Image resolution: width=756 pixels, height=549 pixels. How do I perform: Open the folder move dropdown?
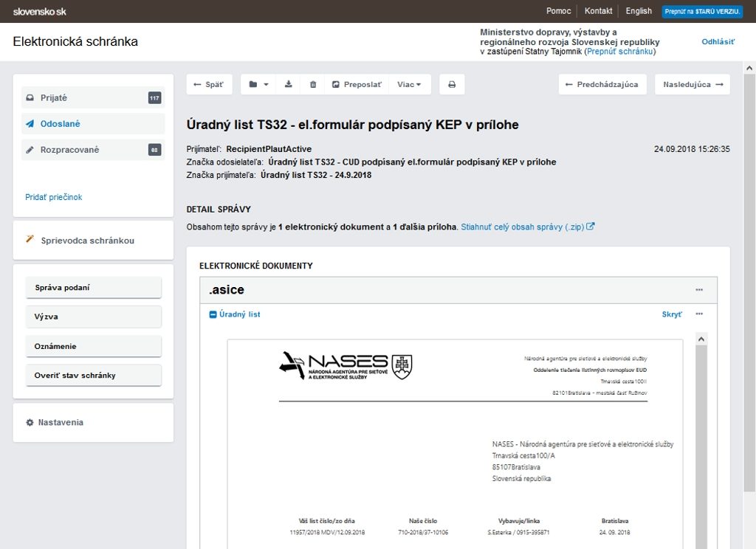coord(258,84)
